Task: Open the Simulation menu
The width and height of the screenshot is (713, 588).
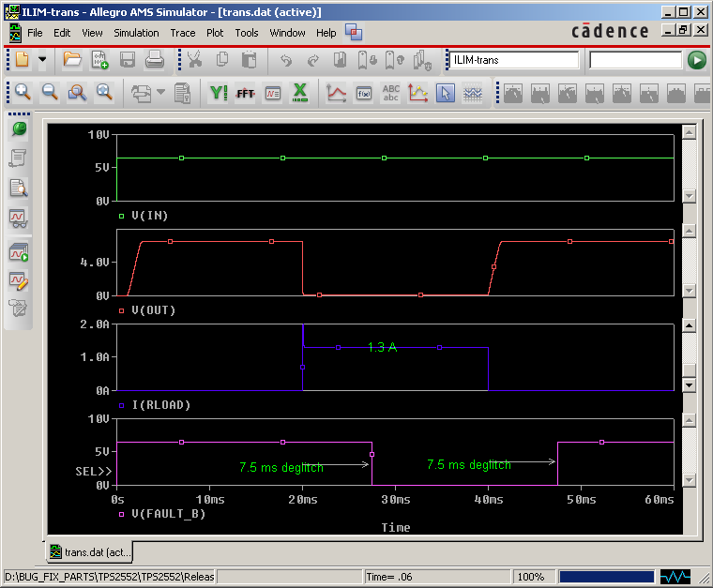Action: point(136,33)
